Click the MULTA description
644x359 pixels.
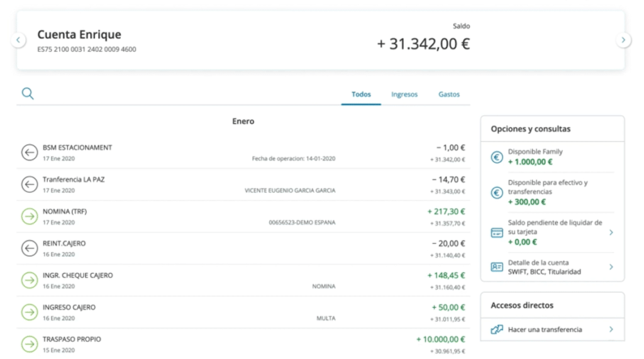click(326, 318)
